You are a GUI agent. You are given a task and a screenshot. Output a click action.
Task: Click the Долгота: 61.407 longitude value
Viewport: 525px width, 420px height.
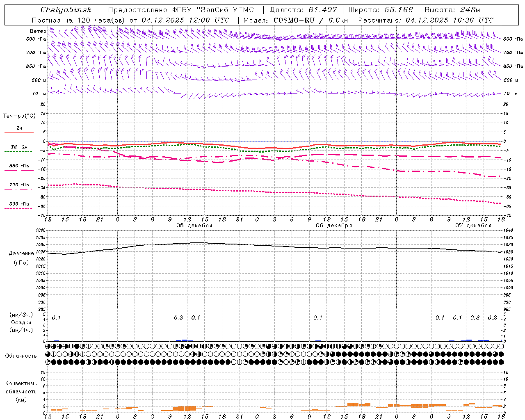[x=303, y=10]
